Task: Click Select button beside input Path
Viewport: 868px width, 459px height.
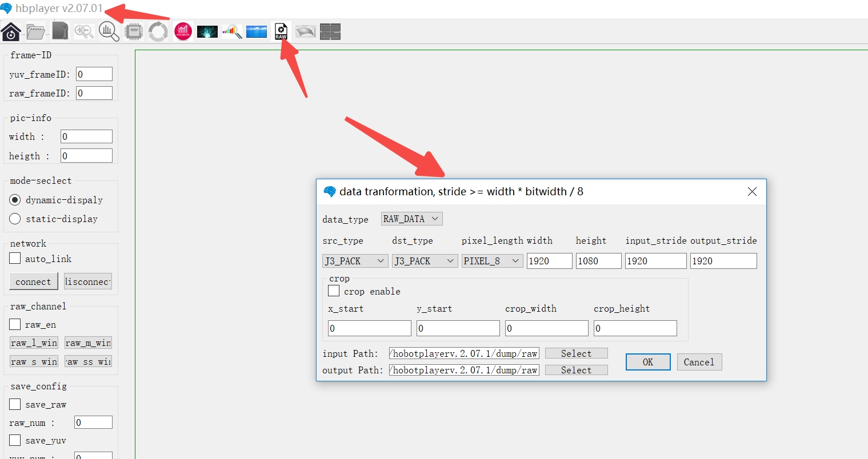Action: pos(576,353)
